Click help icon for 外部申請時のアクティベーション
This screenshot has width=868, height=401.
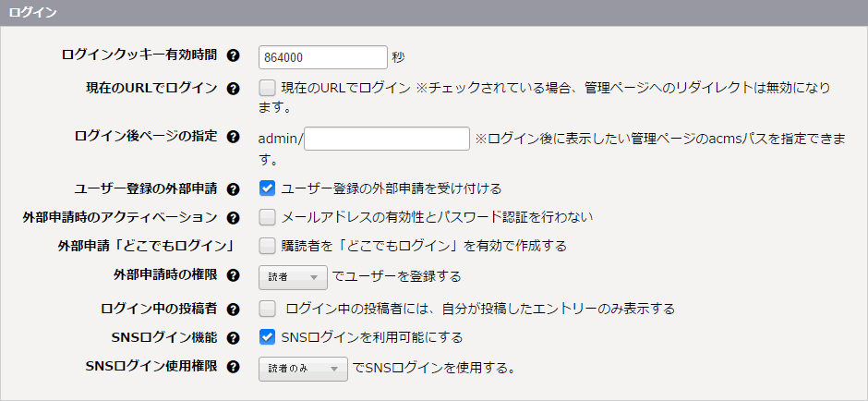tap(234, 218)
